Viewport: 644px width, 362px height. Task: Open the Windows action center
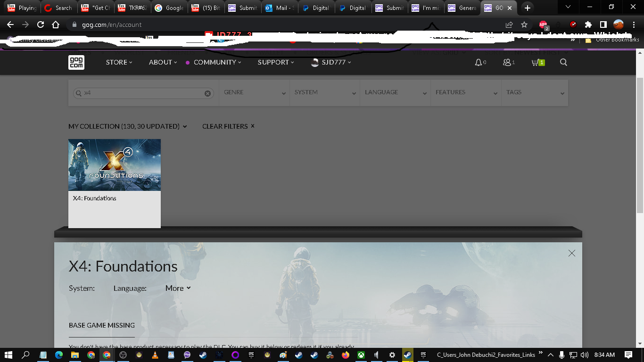pos(628,355)
